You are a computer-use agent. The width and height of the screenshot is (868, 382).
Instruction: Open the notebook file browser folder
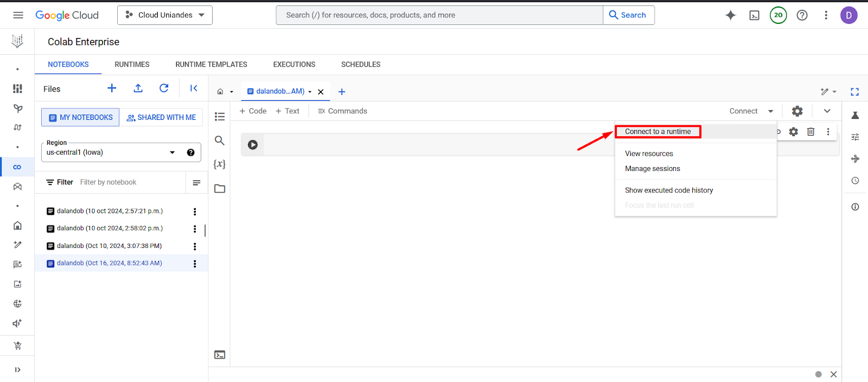click(220, 189)
